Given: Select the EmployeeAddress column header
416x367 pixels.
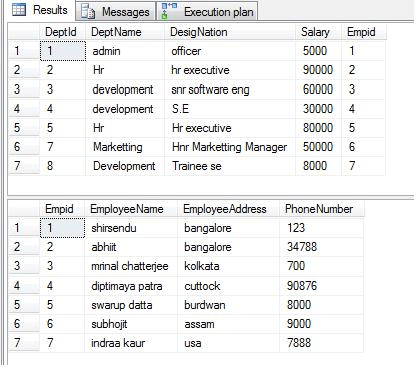Looking at the screenshot, I should pos(229,209).
